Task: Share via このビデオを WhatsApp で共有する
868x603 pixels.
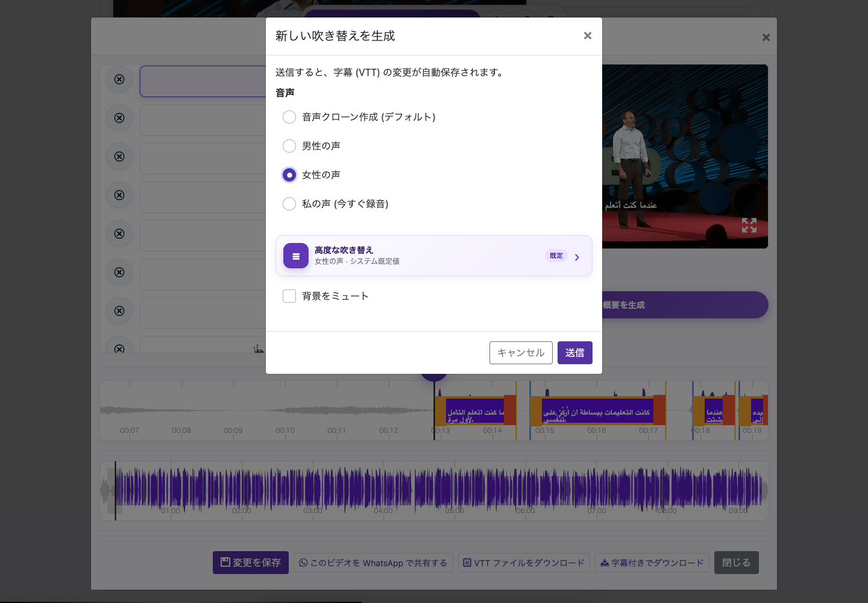Action: coord(373,563)
